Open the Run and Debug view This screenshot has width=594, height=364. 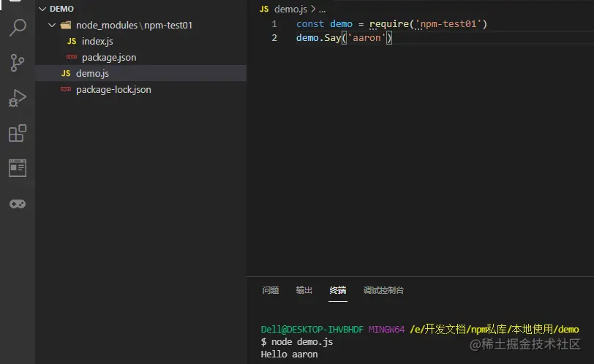pos(18,98)
